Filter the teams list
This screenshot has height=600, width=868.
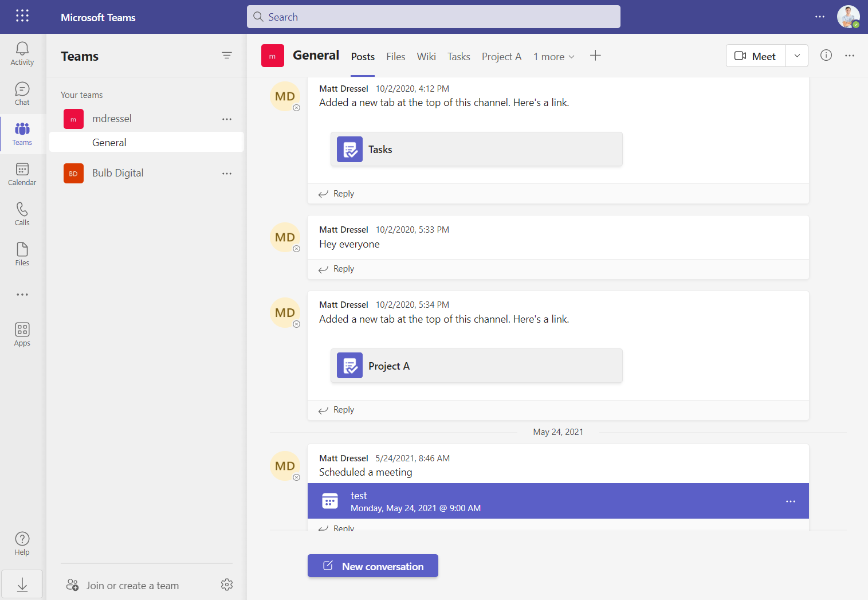coord(227,56)
